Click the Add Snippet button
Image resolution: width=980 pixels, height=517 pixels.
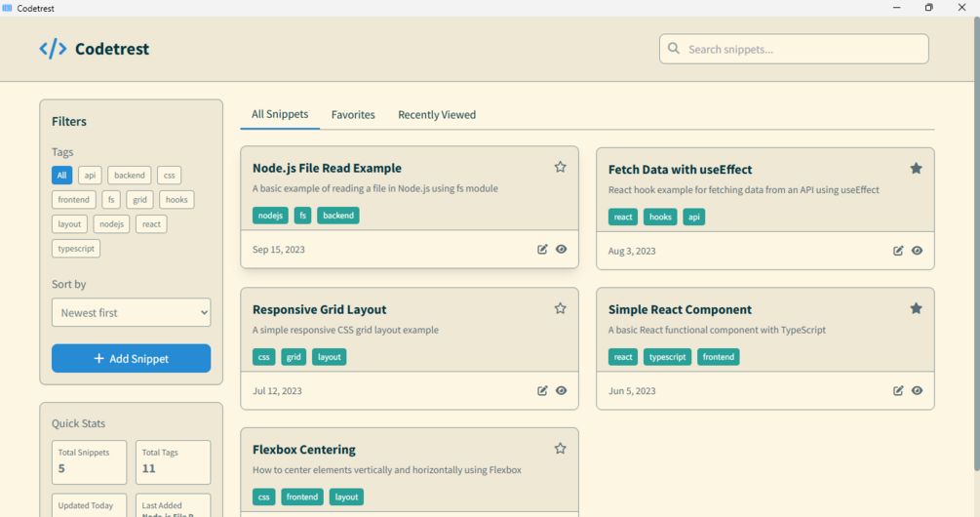coord(131,358)
